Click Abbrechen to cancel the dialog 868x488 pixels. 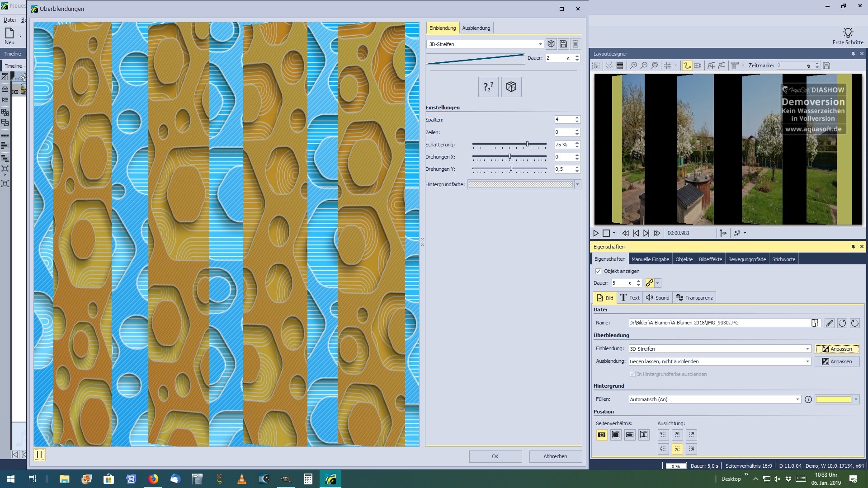[555, 456]
